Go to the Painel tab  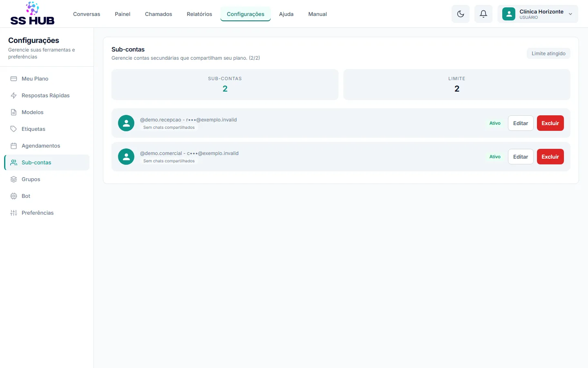point(122,14)
